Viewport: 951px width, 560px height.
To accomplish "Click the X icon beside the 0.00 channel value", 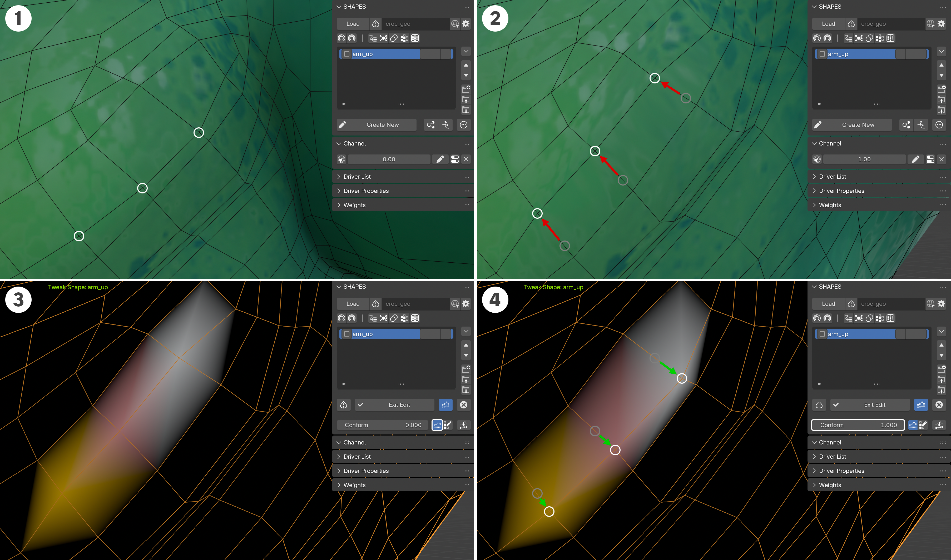I will 466,159.
